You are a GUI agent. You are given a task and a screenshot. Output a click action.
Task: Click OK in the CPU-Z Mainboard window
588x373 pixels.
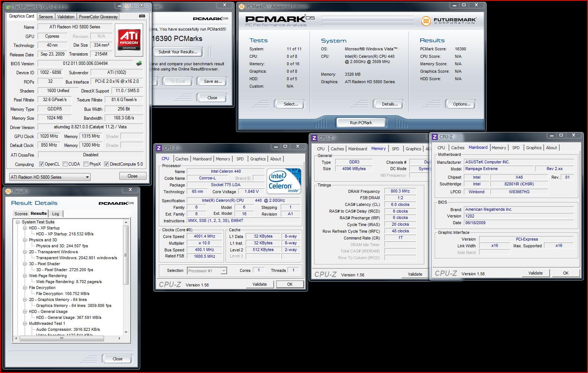coord(566,273)
